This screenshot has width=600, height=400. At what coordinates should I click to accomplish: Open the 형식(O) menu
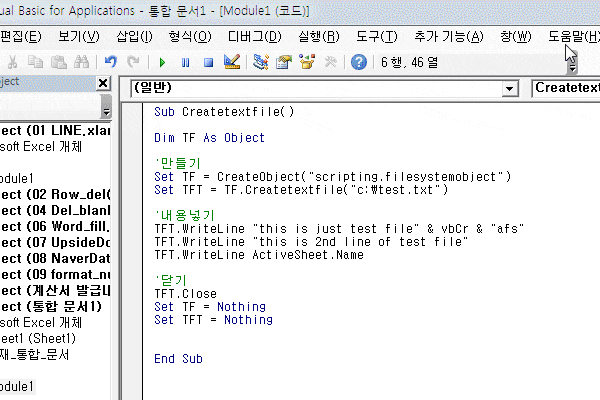click(x=190, y=37)
